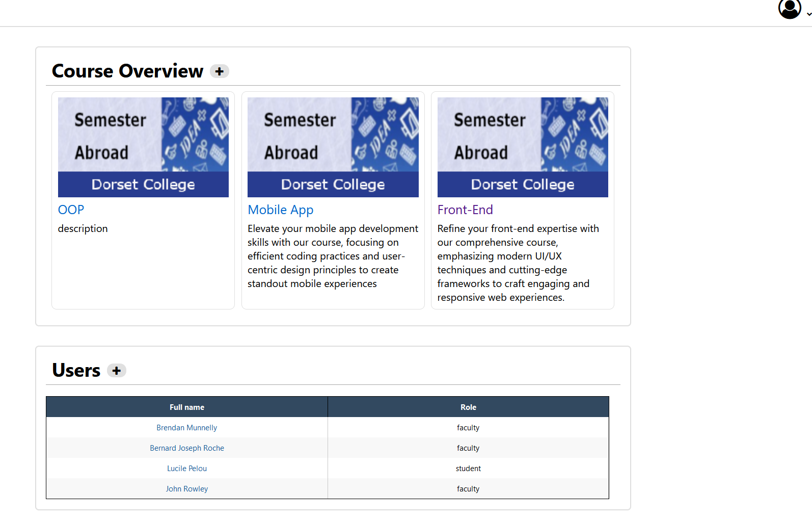The image size is (812, 518).
Task: Select the student role cell for Lucile
Action: [468, 469]
